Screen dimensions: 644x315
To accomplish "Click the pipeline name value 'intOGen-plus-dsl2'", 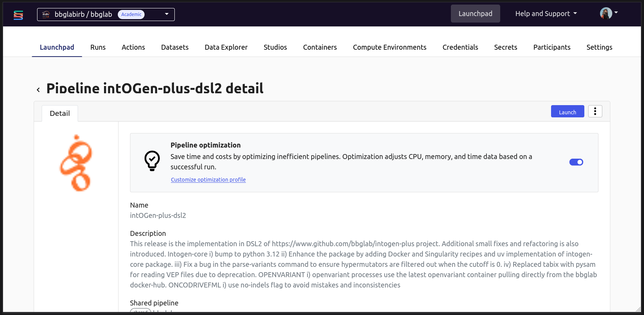I will tap(158, 216).
